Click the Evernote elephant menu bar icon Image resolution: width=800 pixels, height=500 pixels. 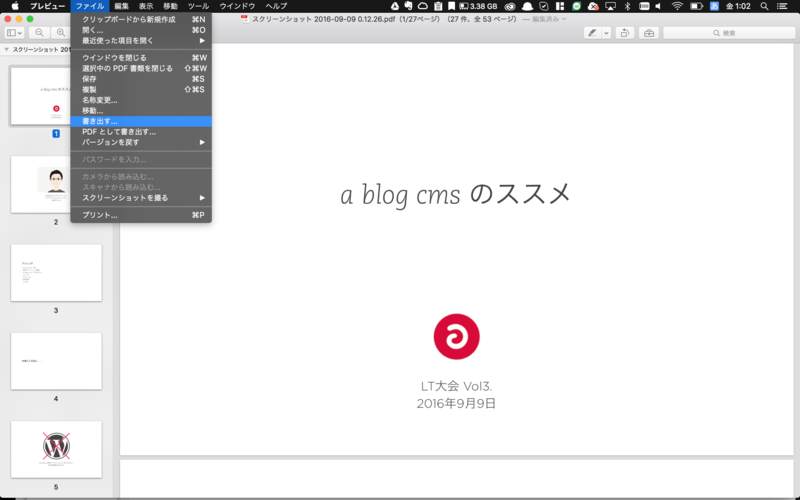409,6
